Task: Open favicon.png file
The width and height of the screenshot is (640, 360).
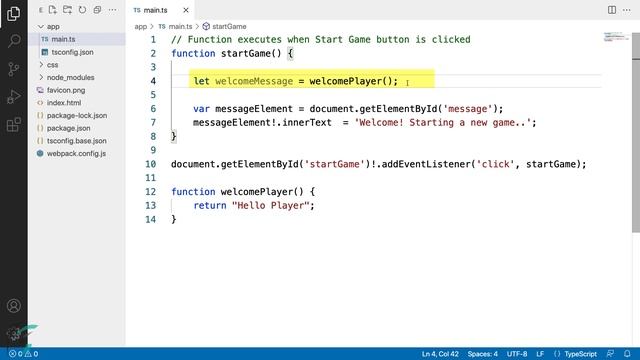Action: [77, 90]
